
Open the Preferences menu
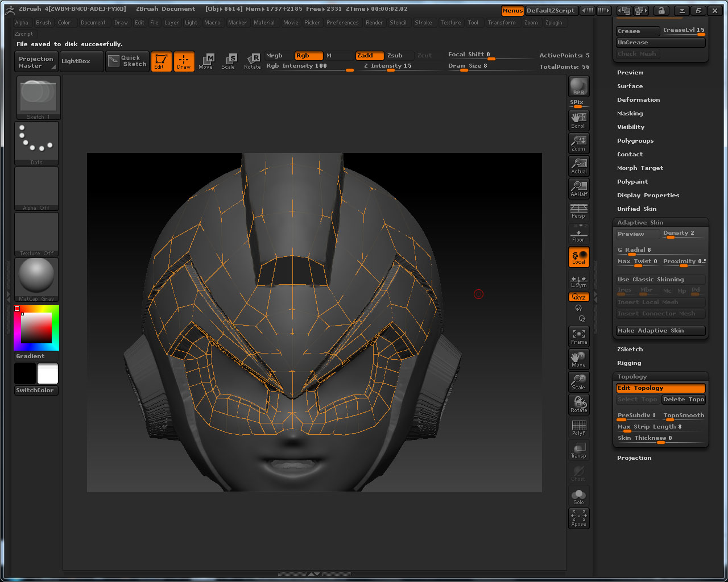(342, 23)
